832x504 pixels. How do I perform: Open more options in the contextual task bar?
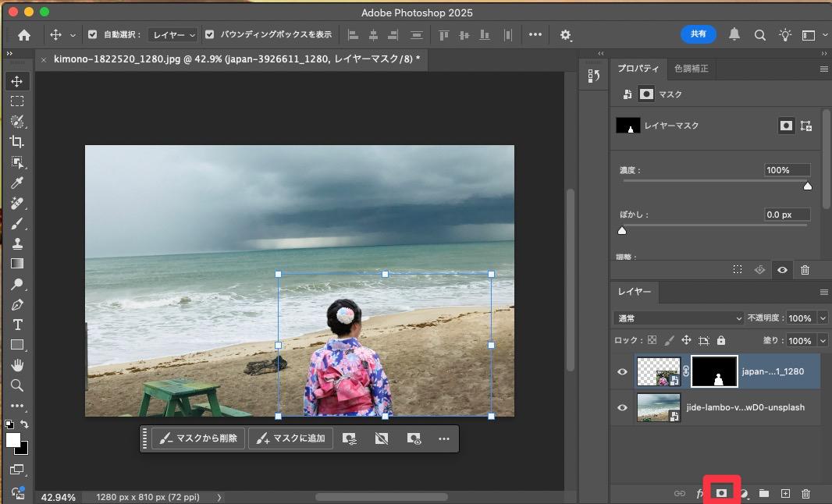[x=443, y=438]
